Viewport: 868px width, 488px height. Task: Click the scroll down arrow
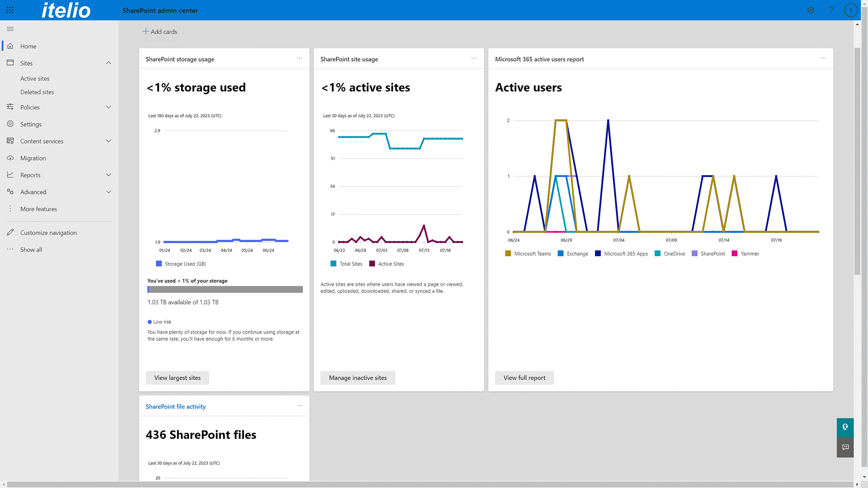click(x=864, y=476)
